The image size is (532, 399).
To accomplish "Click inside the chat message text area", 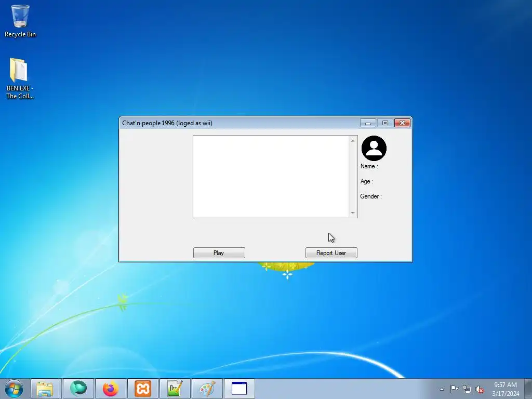I will (x=271, y=177).
